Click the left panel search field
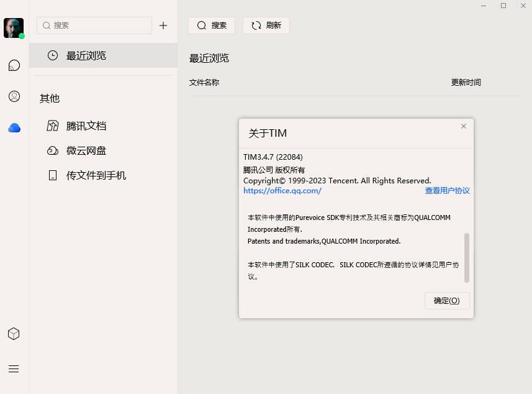The image size is (532, 394). (94, 25)
